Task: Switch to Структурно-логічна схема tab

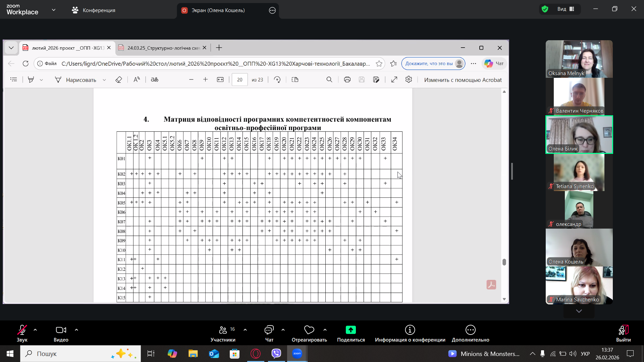Action: pyautogui.click(x=163, y=48)
